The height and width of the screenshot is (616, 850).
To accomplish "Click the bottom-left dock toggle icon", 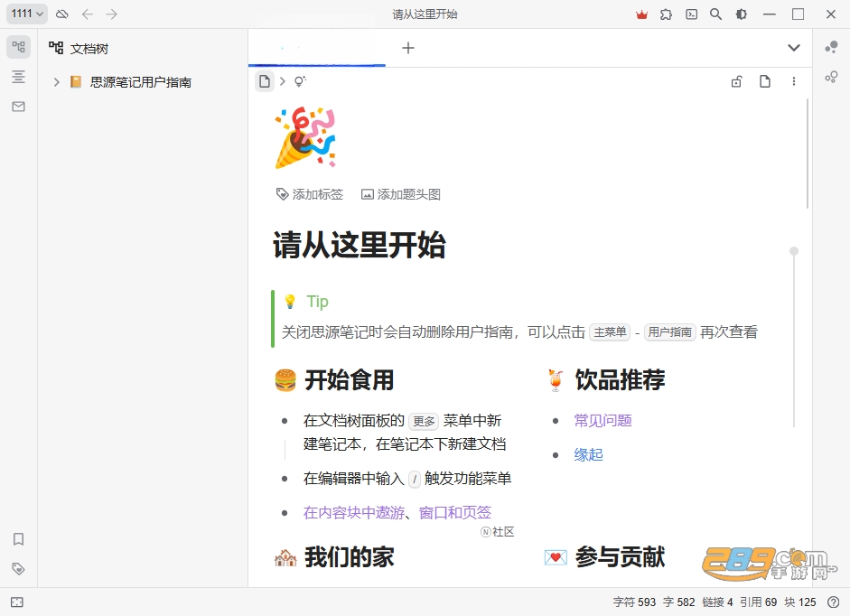I will tap(17, 602).
